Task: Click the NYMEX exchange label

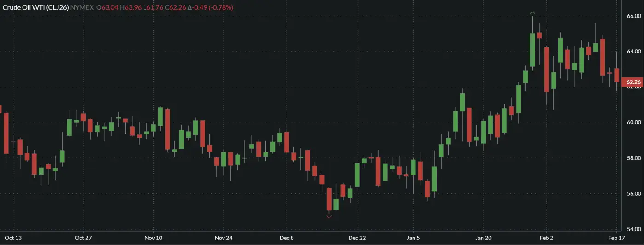Action: [82, 8]
